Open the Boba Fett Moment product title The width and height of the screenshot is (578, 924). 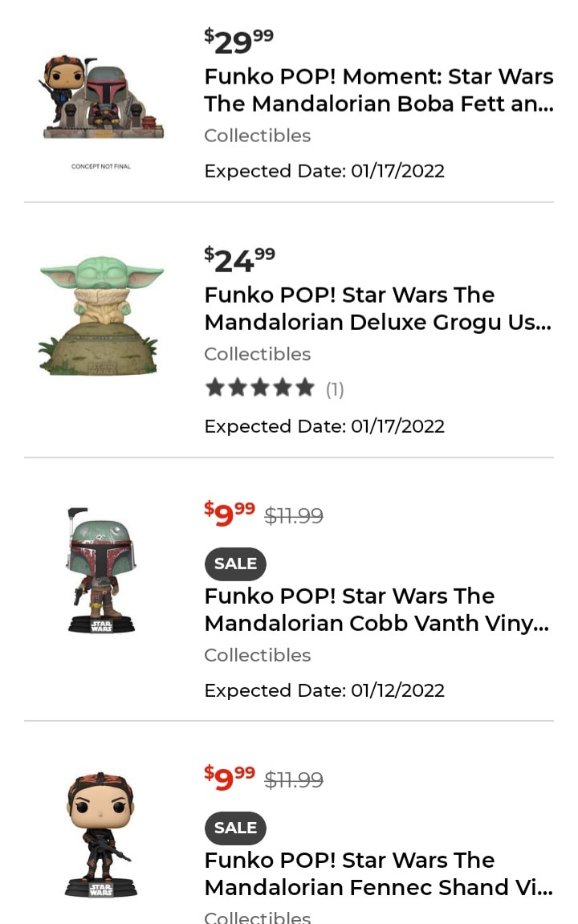pyautogui.click(x=378, y=90)
